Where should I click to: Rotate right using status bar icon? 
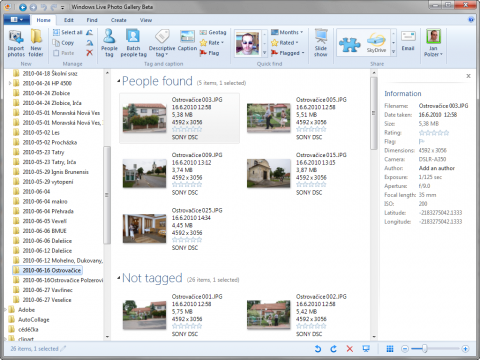[333, 349]
